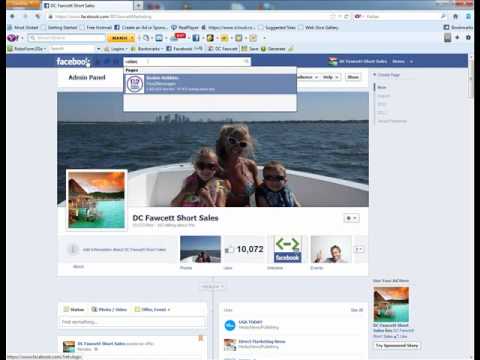Open the Highlights dropdown on timeline
The width and height of the screenshot is (480, 360).
pyautogui.click(x=212, y=286)
